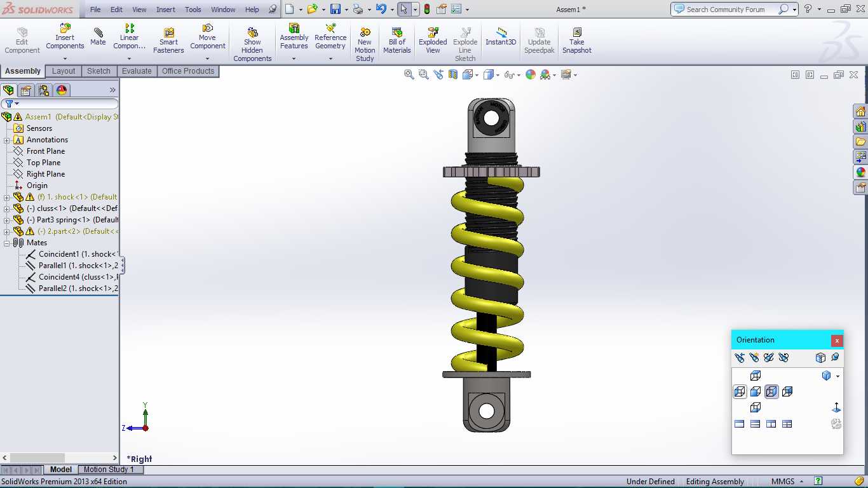Screen dimensions: 868x488
Task: Click the Save icon in title bar
Action: coord(336,9)
